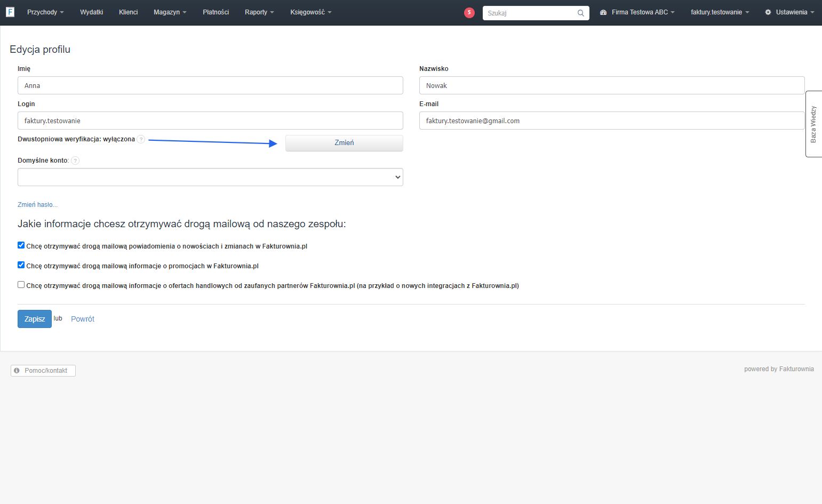Click the Zmień hasło link
The height and width of the screenshot is (504, 822).
point(37,205)
